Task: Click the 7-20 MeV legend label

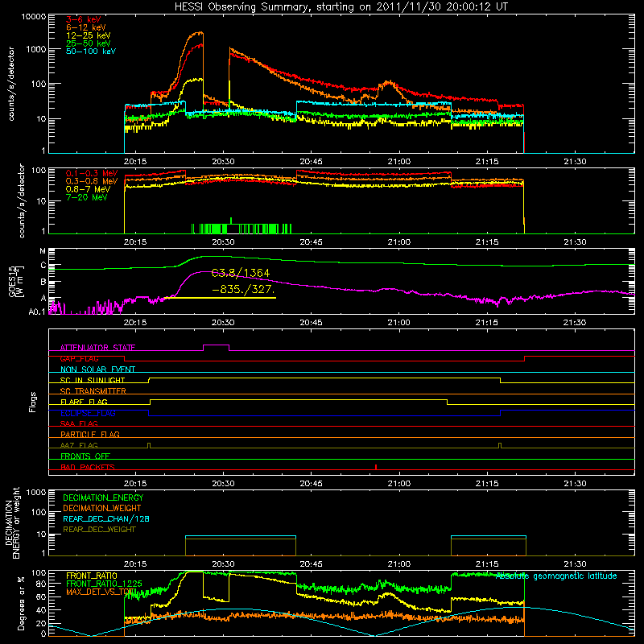Action: [x=87, y=197]
